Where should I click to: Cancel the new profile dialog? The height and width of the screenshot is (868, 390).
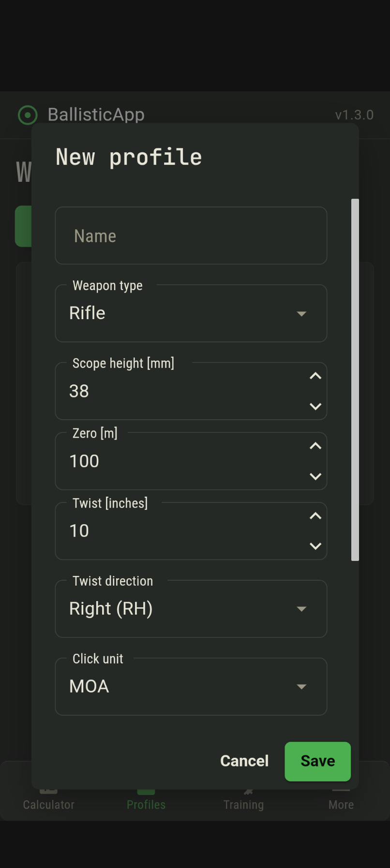(244, 761)
